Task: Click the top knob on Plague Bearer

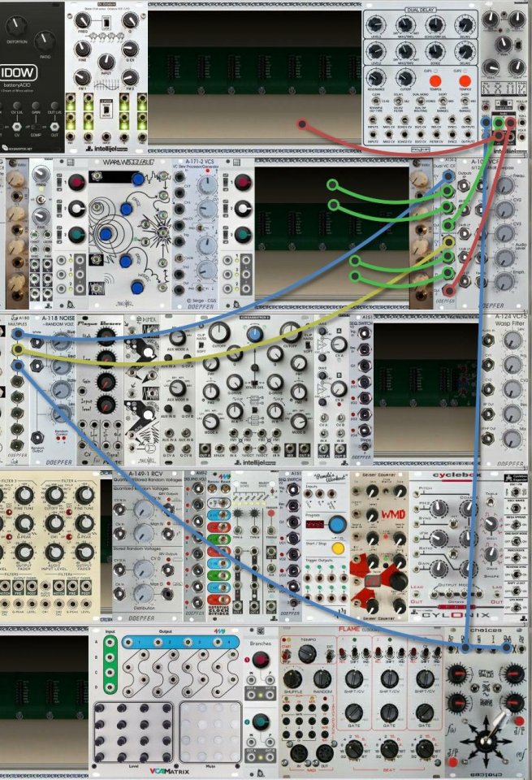Action: [106, 338]
